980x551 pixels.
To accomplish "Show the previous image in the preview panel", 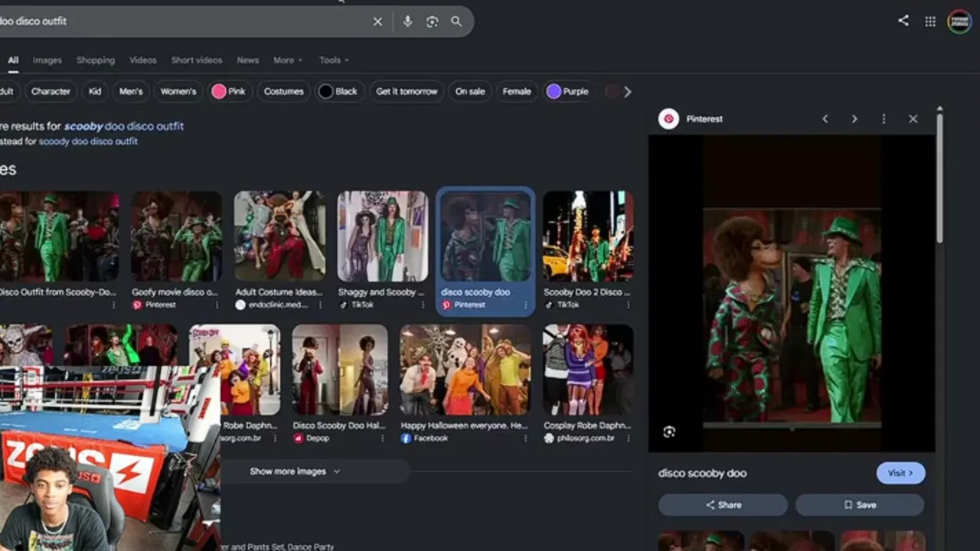I will pyautogui.click(x=825, y=119).
